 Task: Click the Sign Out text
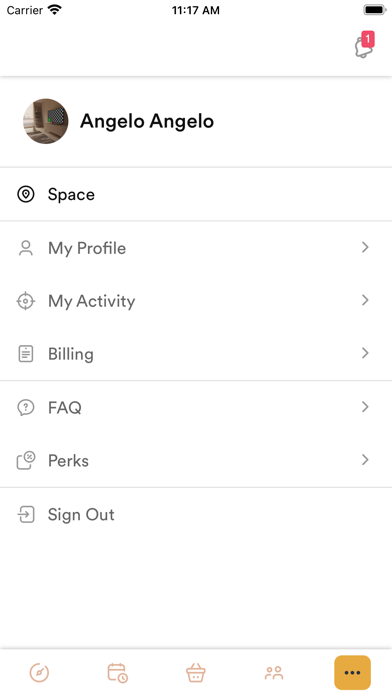[x=81, y=515]
